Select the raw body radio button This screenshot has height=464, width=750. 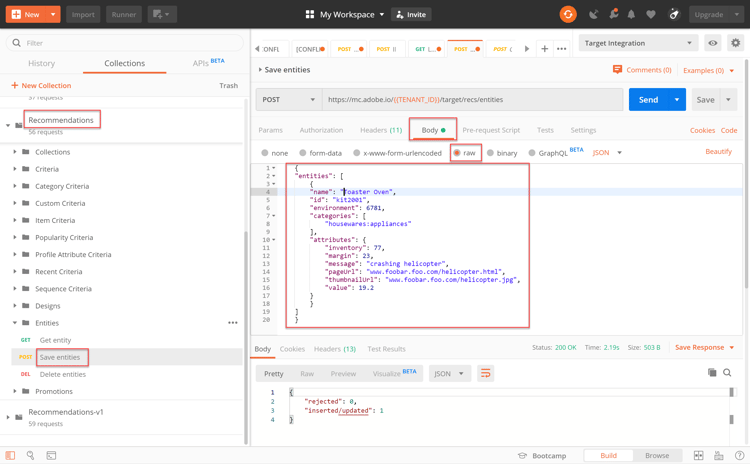tap(457, 153)
